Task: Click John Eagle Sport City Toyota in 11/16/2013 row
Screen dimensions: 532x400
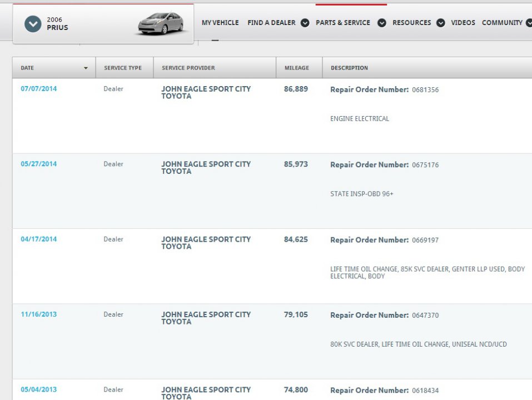Action: 206,318
